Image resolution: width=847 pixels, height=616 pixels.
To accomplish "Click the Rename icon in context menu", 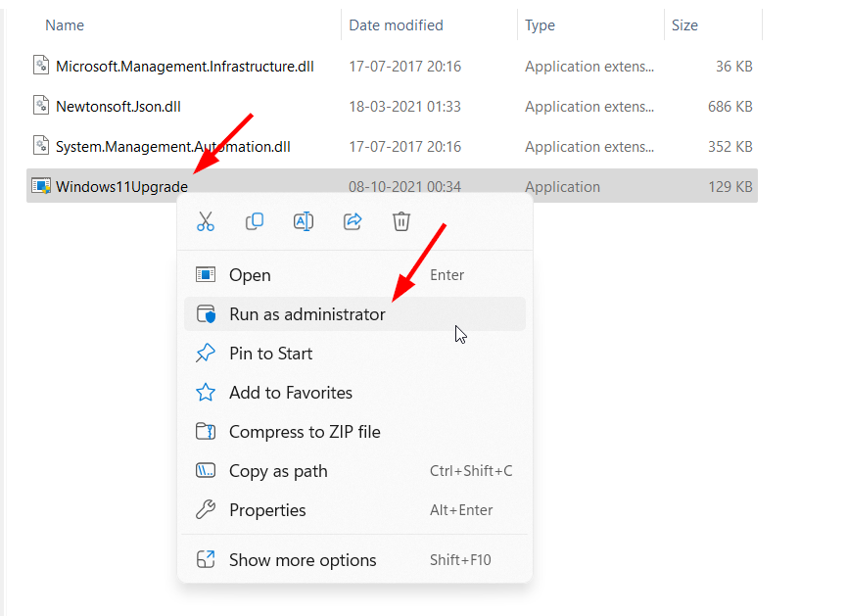I will click(304, 221).
